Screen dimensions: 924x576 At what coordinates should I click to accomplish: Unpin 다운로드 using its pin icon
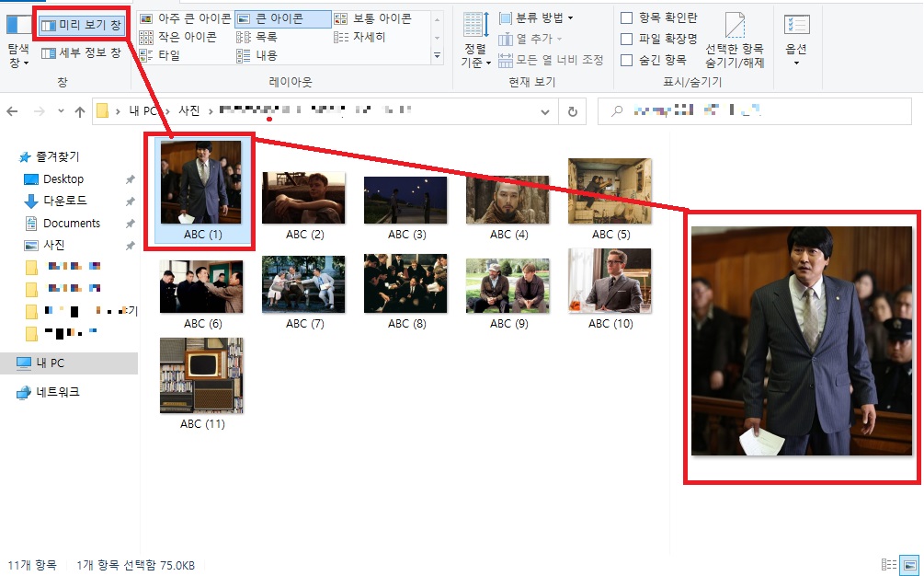[x=131, y=201]
